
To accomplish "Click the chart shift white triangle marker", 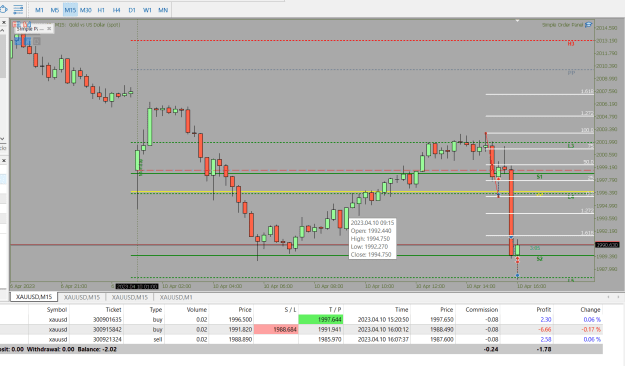I will coord(517,20).
